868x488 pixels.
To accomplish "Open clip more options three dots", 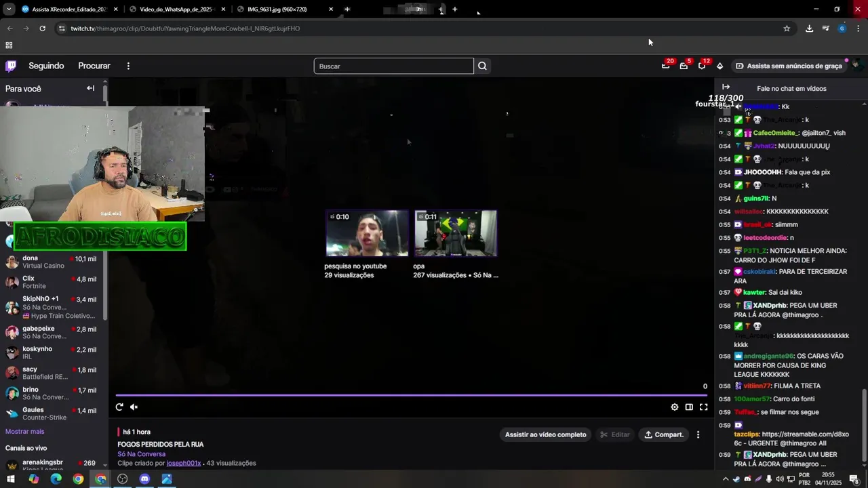I will 698,434.
